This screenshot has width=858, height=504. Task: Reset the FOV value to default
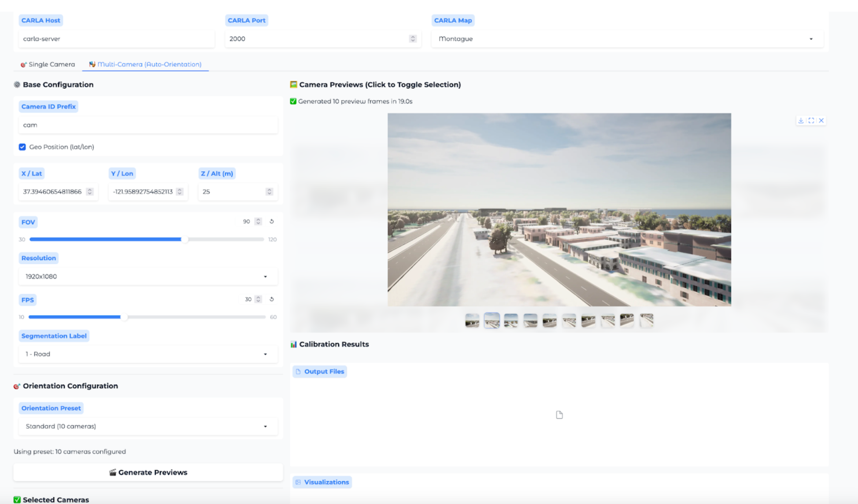pos(272,221)
